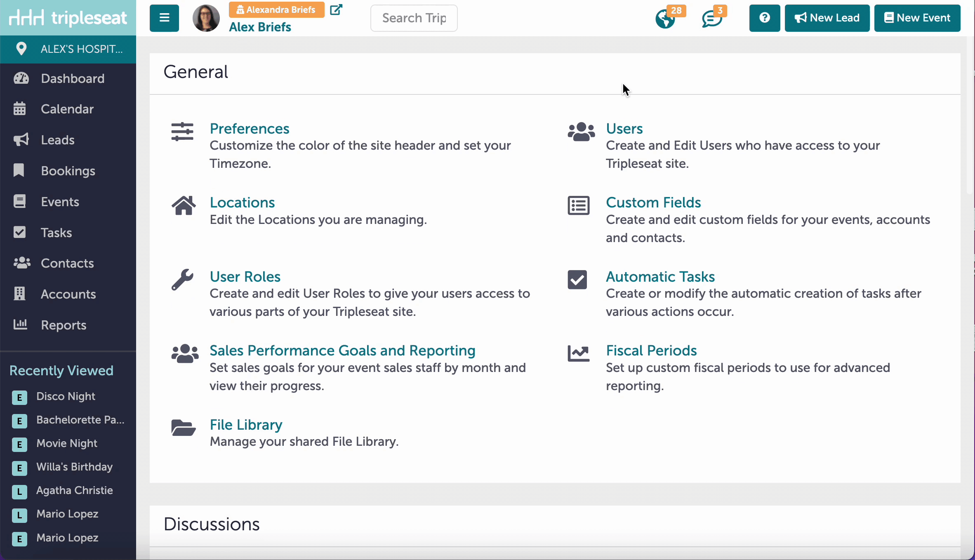Viewport: 975px width, 560px height.
Task: Click Alex Briefs profile photo
Action: 206,18
